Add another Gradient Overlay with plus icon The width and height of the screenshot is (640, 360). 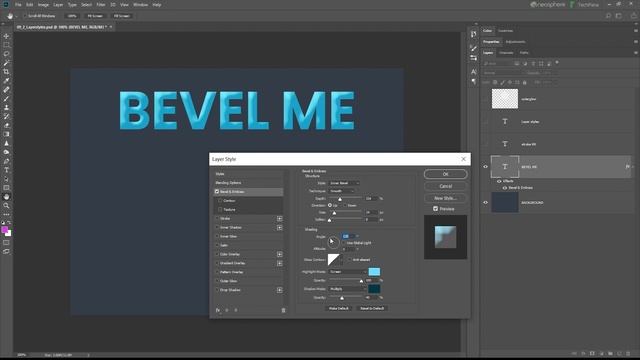click(280, 263)
